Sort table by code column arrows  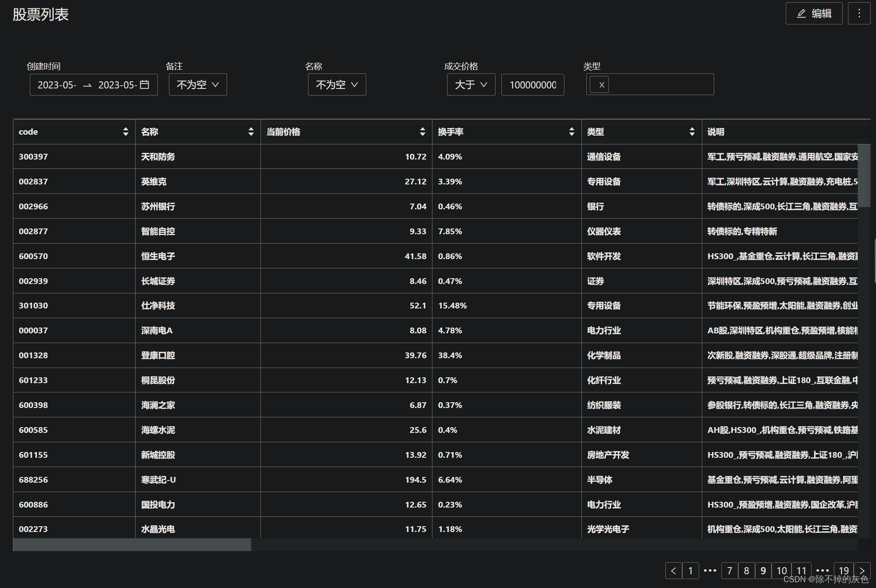coord(126,132)
